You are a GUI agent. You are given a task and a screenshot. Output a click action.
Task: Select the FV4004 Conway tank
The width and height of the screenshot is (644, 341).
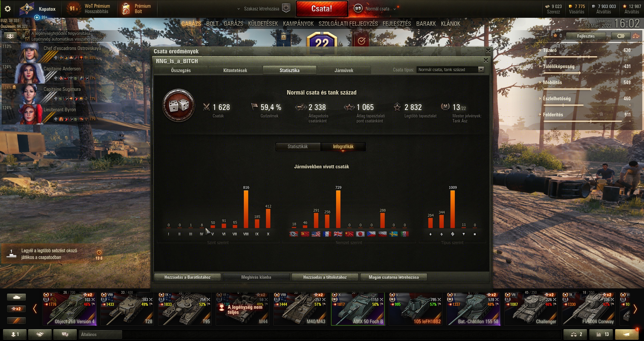(589, 308)
